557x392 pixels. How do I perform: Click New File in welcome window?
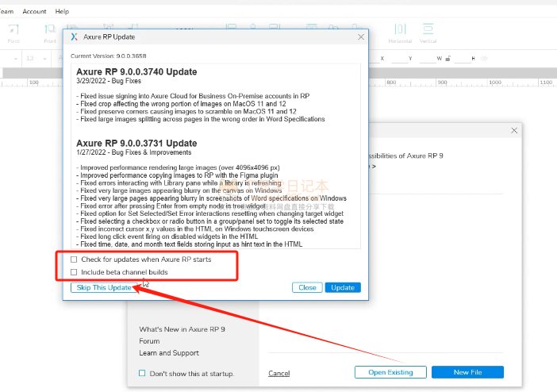coord(467,372)
